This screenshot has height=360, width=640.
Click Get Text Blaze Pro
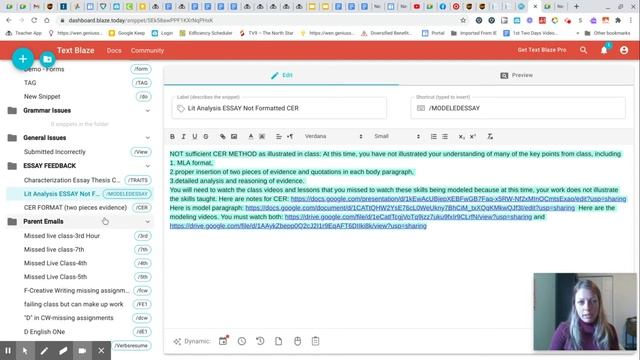click(x=542, y=50)
